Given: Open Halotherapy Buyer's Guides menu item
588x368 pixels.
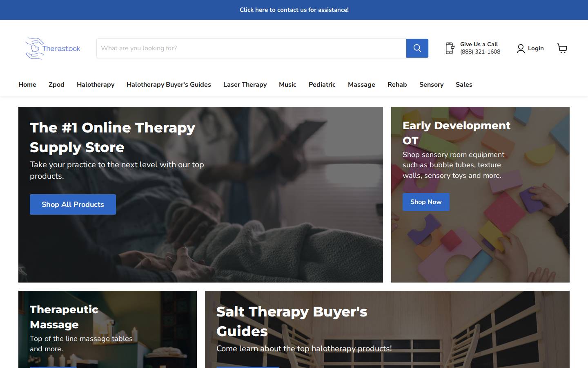Looking at the screenshot, I should [169, 85].
